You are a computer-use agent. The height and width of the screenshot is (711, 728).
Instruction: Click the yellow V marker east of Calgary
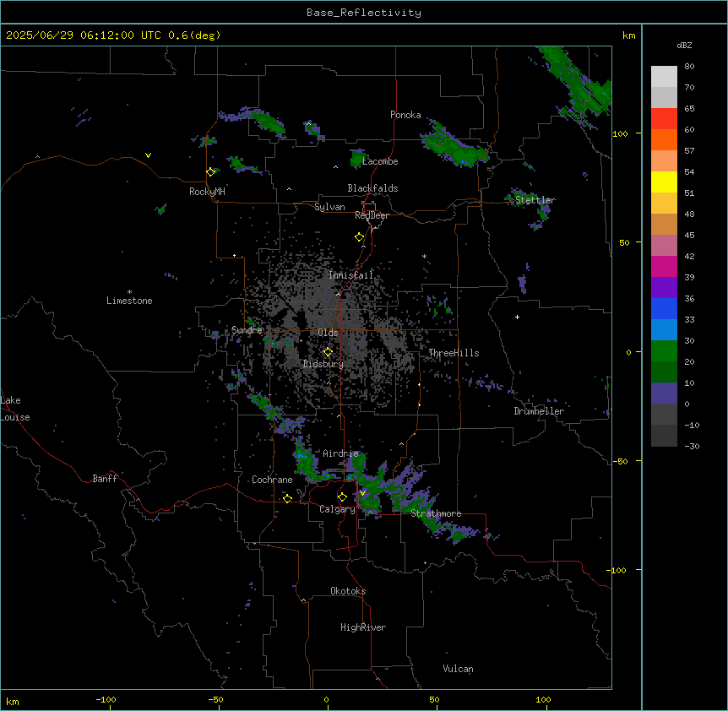point(362,493)
